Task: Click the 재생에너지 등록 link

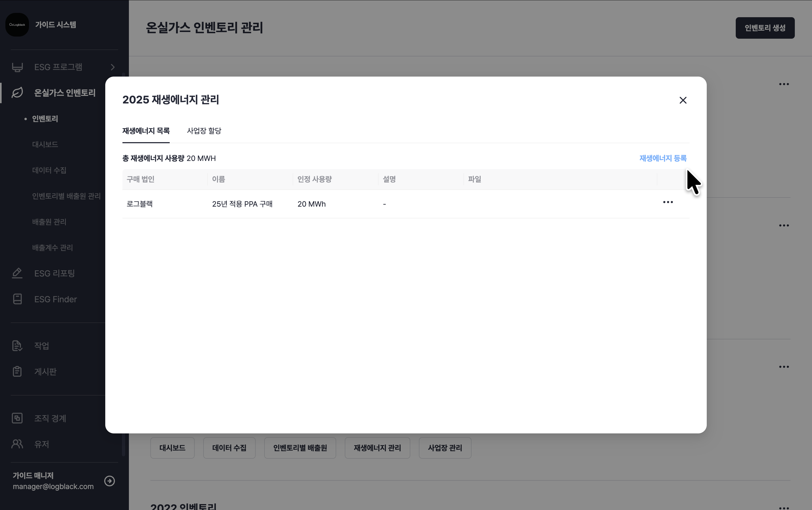Action: pyautogui.click(x=663, y=158)
